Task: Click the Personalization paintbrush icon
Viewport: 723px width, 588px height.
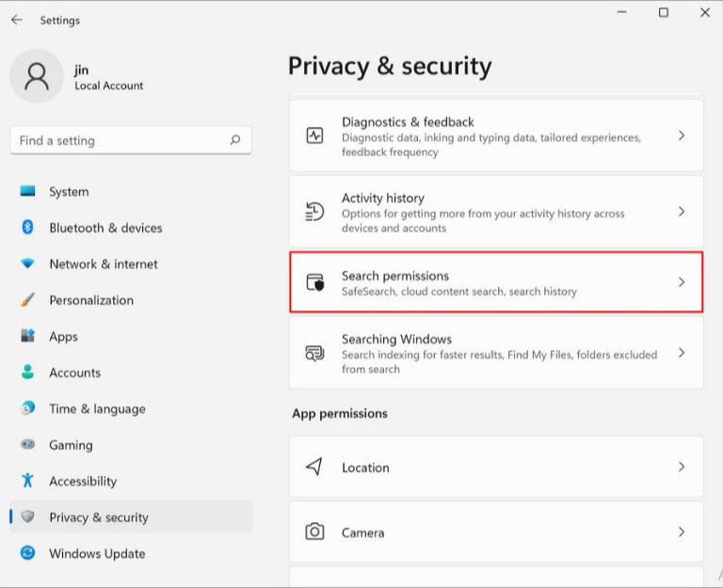Action: coord(27,299)
